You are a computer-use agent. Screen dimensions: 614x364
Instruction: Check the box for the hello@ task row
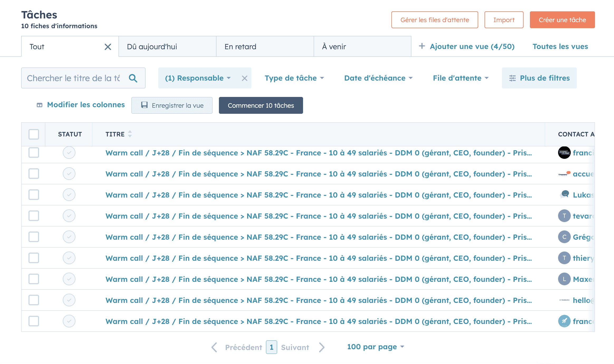pos(34,300)
